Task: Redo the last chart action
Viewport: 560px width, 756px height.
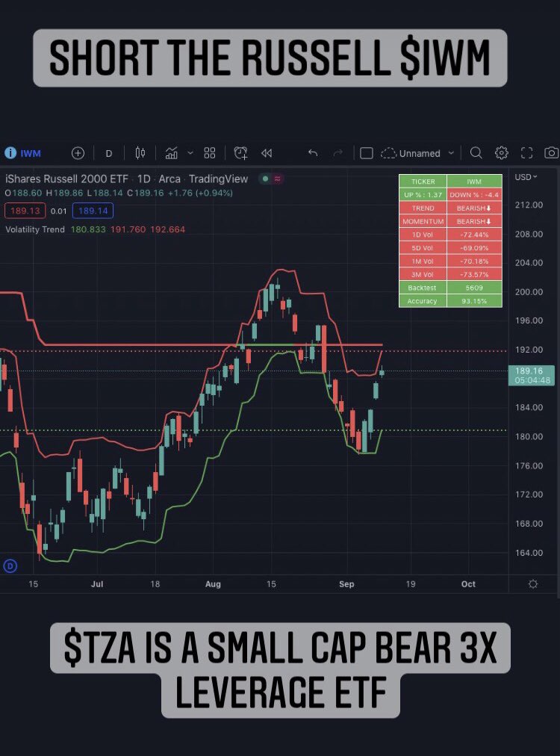Action: point(337,153)
